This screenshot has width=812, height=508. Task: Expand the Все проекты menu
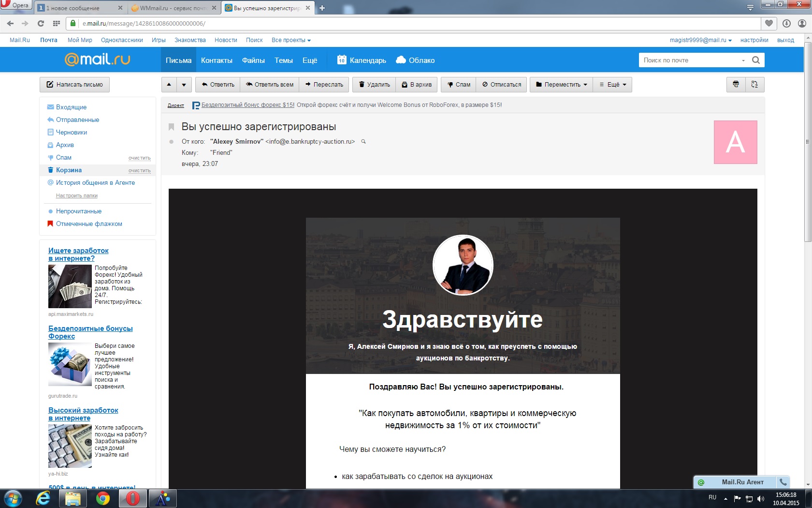coord(291,40)
